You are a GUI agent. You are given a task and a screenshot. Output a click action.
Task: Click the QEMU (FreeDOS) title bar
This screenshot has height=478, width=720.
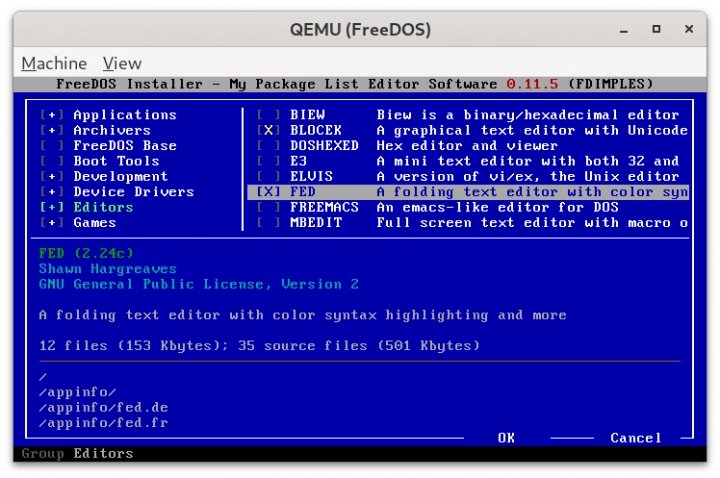360,30
